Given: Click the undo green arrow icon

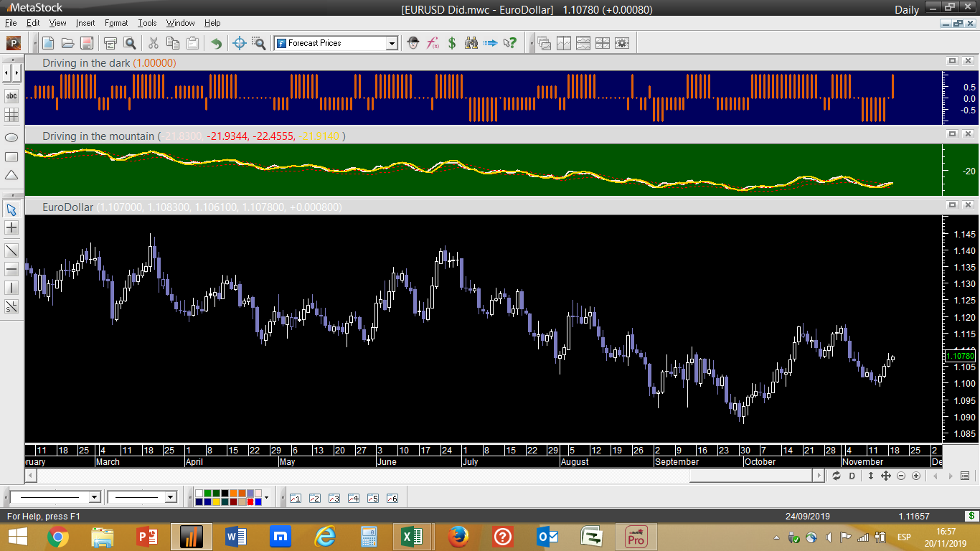Looking at the screenshot, I should coord(215,43).
